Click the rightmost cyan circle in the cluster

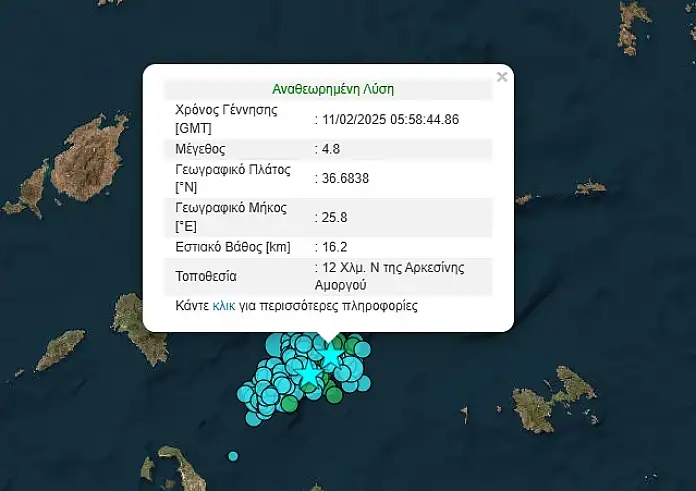click(x=364, y=381)
